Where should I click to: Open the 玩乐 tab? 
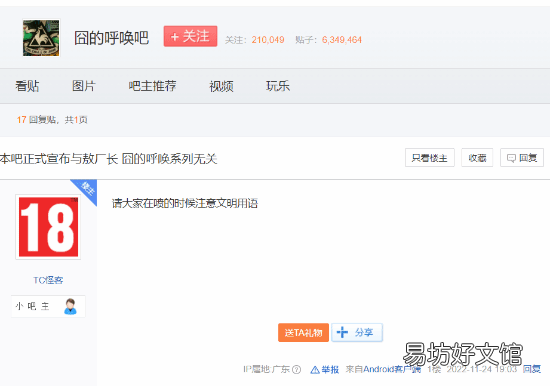pos(278,86)
